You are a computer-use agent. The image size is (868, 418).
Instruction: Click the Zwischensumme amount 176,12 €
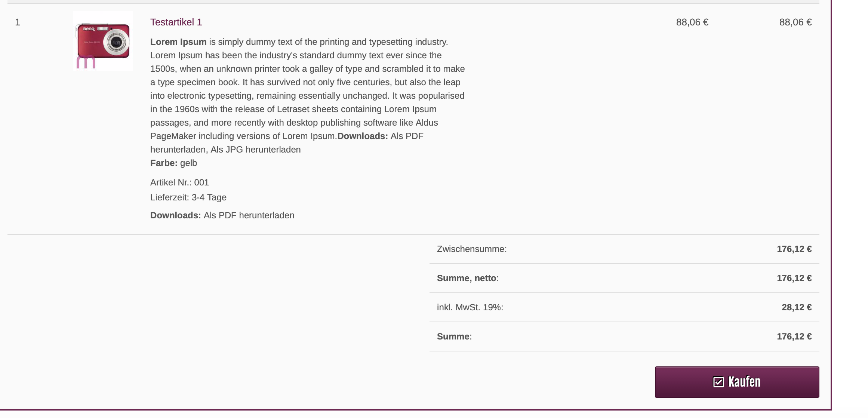coord(794,249)
